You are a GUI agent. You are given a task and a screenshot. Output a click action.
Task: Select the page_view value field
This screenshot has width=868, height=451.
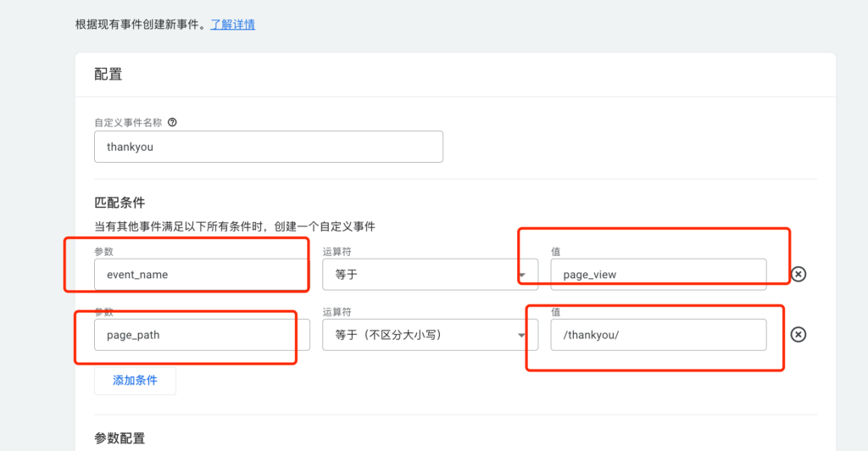pos(658,275)
